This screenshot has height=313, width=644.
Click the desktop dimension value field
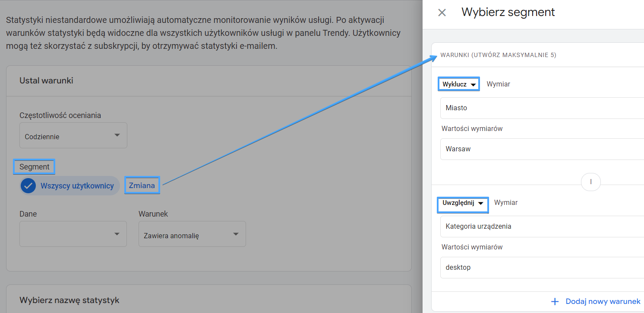542,268
